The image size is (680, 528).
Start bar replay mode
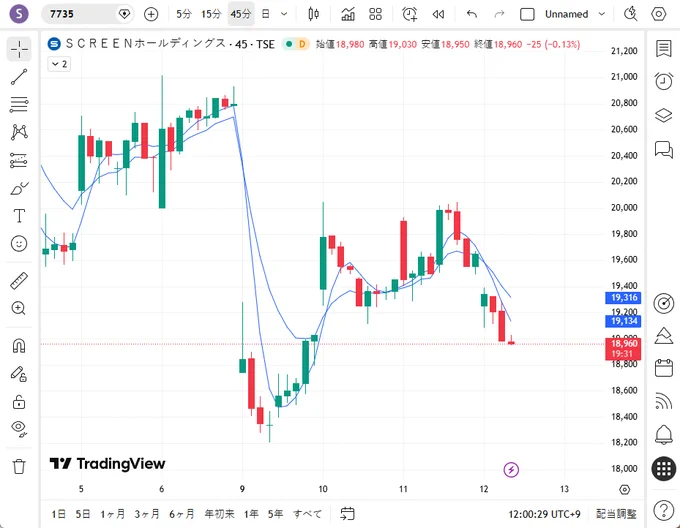point(438,14)
